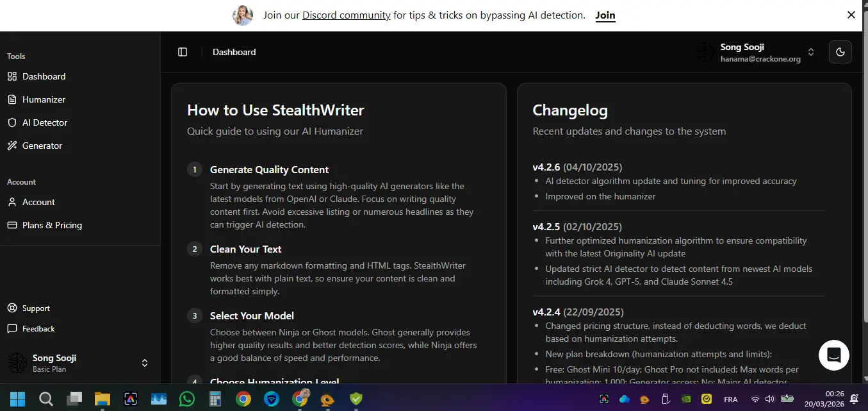Click the Changelog card title
Screen dimensions: 868x411
click(570, 110)
